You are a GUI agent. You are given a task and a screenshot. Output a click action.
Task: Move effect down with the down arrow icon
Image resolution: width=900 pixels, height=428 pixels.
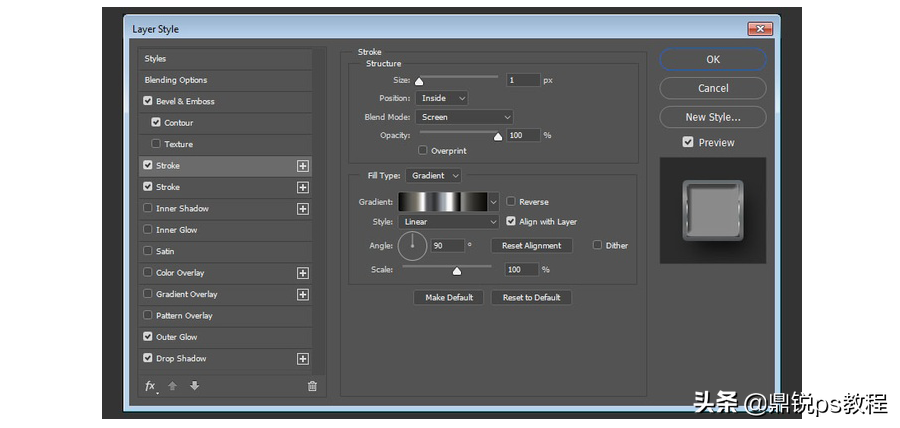point(195,386)
